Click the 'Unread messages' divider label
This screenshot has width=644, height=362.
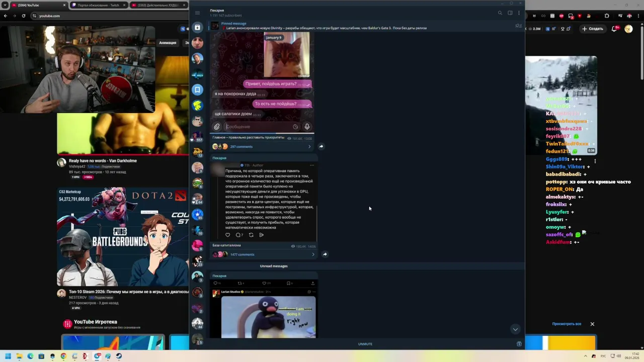(x=274, y=266)
